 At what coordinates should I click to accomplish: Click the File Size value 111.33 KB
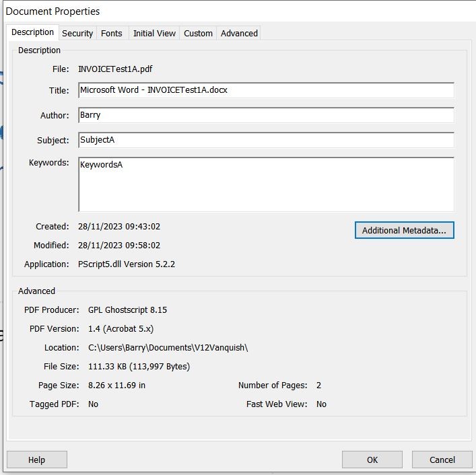[139, 367]
